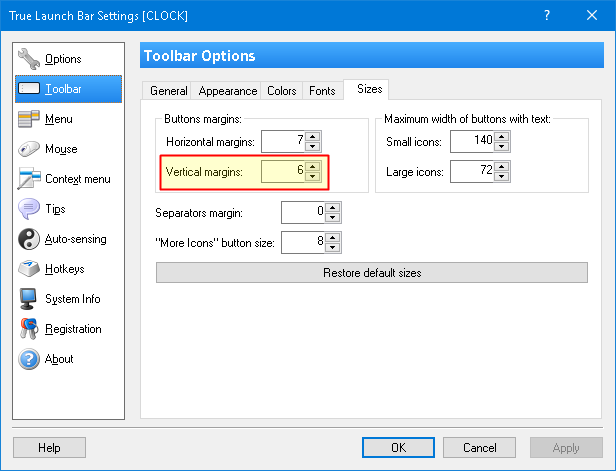The height and width of the screenshot is (471, 616).
Task: Increase Horizontal margins with up arrow
Action: [313, 137]
